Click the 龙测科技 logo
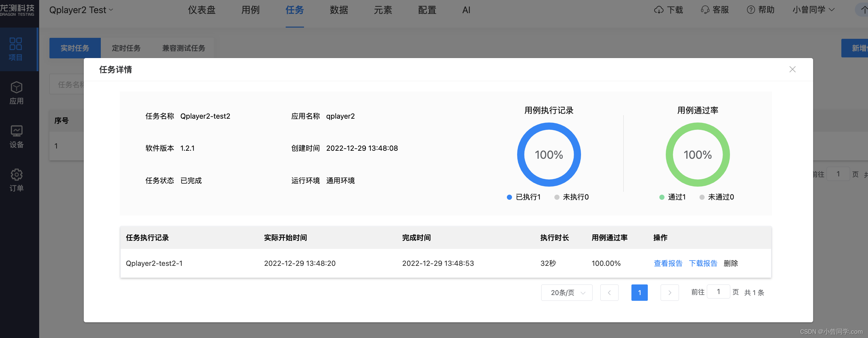This screenshot has width=868, height=338. click(18, 10)
